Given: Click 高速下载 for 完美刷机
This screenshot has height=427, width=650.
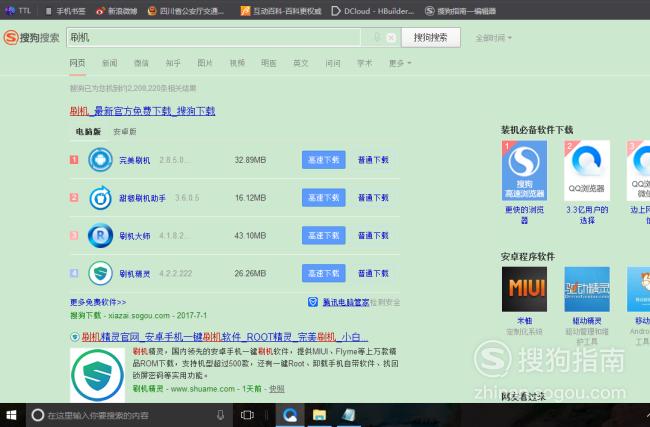Looking at the screenshot, I should 323,160.
